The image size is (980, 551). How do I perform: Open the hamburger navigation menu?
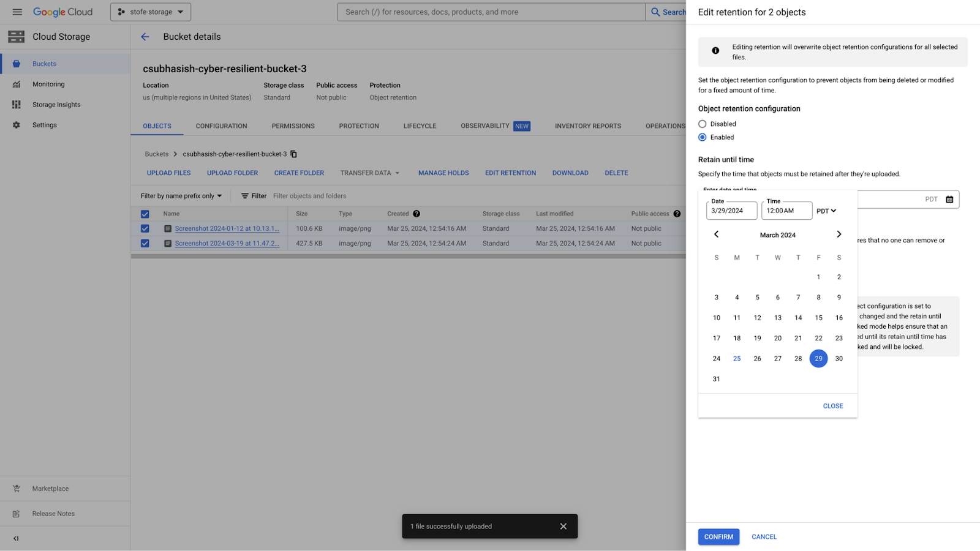[17, 12]
